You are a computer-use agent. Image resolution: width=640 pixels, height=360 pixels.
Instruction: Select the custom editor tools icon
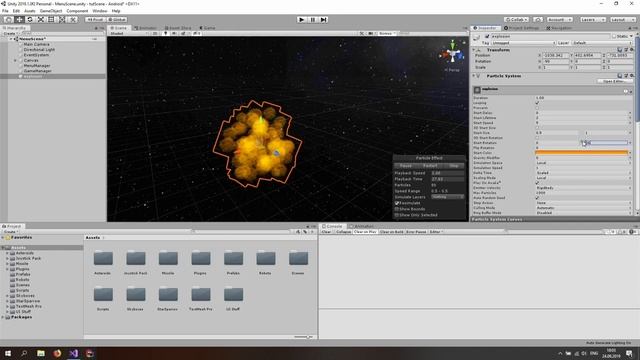73,19
